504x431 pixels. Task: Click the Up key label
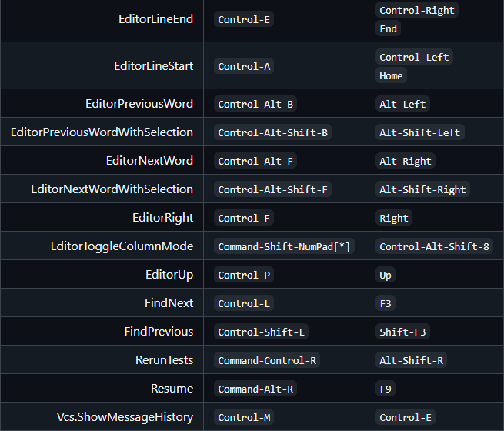[386, 275]
